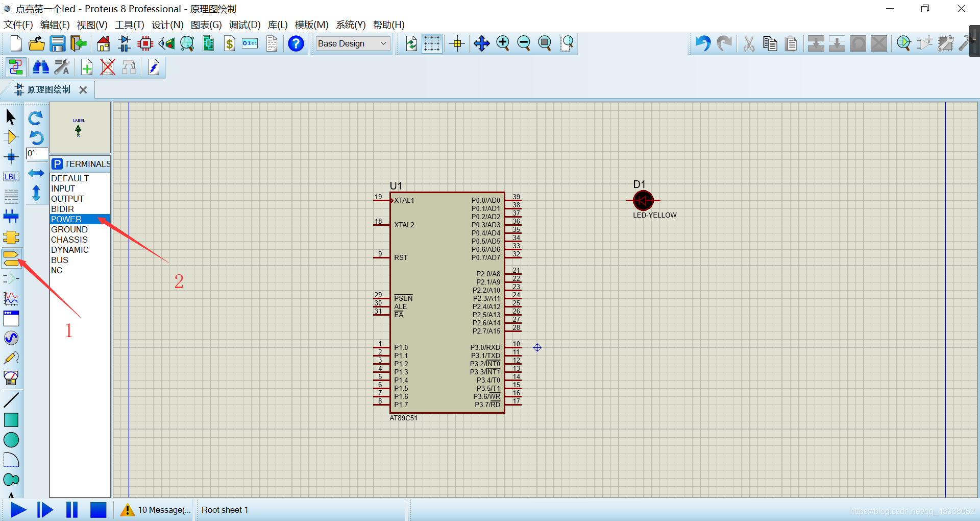
Task: Open the 10 Message(s) warning log
Action: click(156, 510)
